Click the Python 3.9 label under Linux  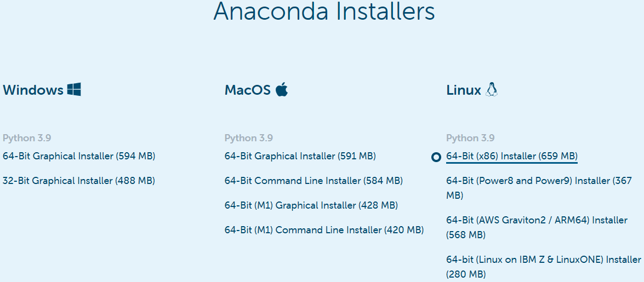coord(470,138)
